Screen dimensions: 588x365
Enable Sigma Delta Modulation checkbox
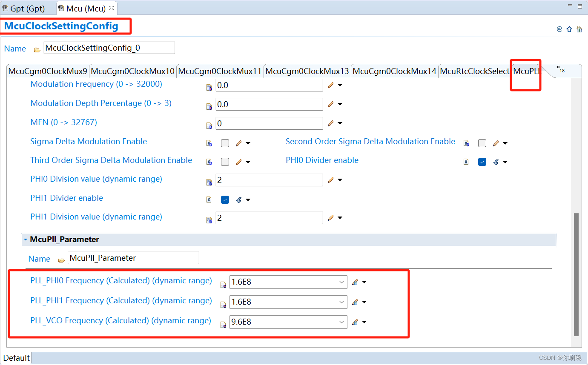(x=225, y=143)
